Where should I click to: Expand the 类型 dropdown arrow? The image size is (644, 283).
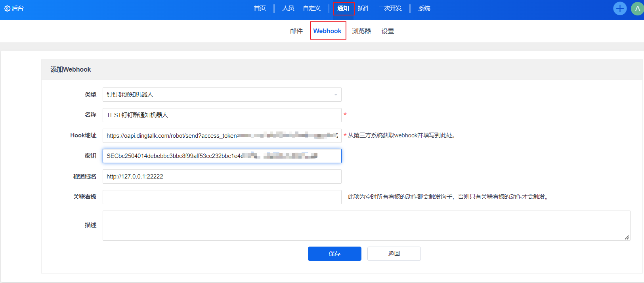click(x=336, y=95)
